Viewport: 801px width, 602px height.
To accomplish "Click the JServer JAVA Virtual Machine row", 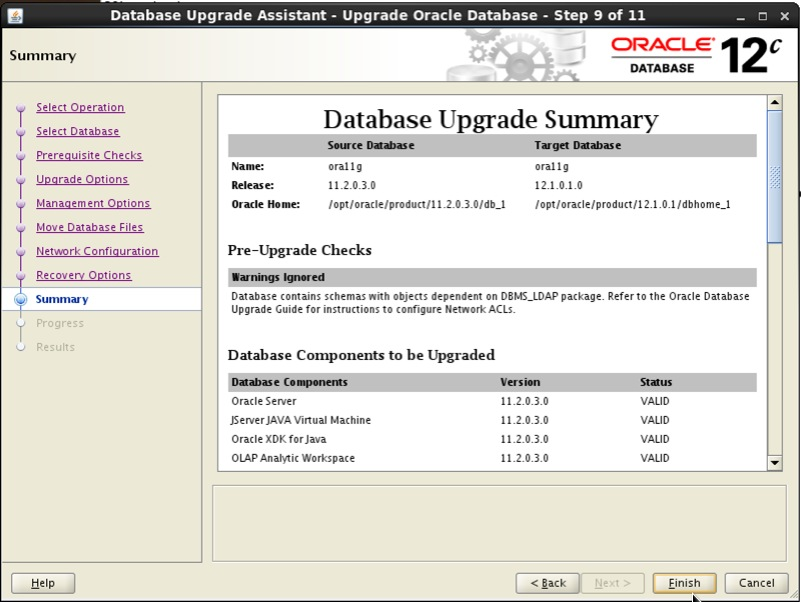I will tap(492, 420).
